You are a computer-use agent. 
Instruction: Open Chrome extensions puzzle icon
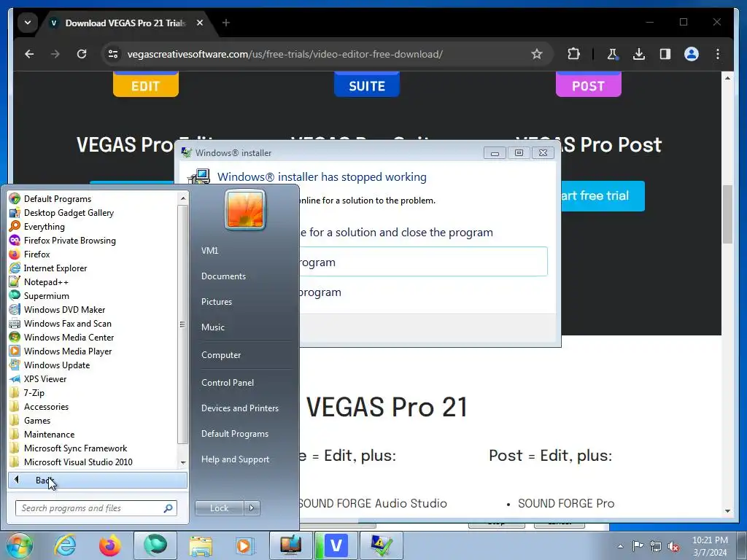click(x=573, y=54)
